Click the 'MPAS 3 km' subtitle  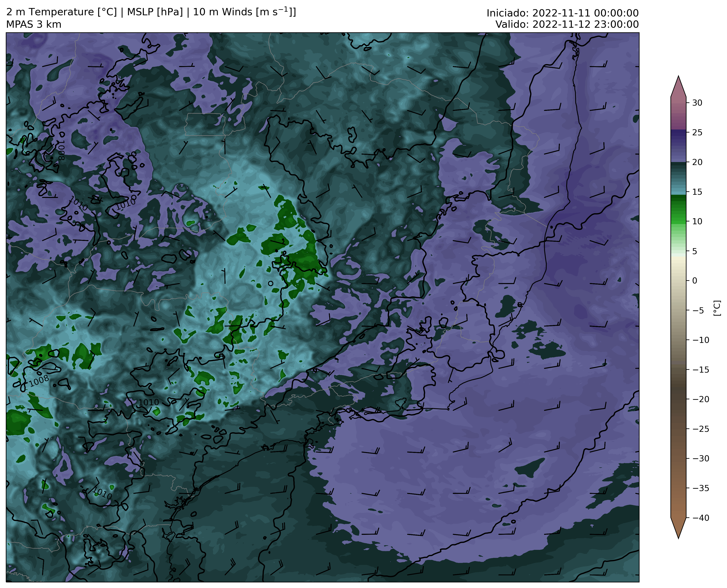pyautogui.click(x=34, y=24)
